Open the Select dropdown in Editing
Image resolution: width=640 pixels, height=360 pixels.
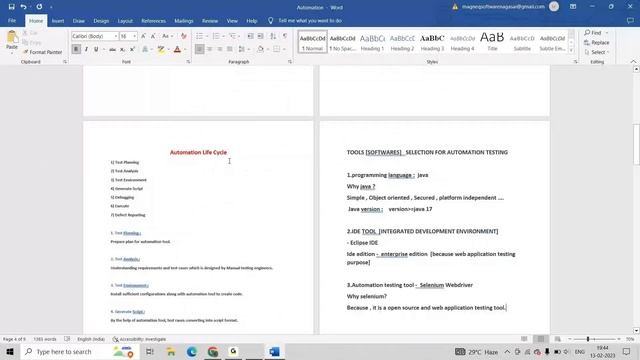click(x=596, y=52)
